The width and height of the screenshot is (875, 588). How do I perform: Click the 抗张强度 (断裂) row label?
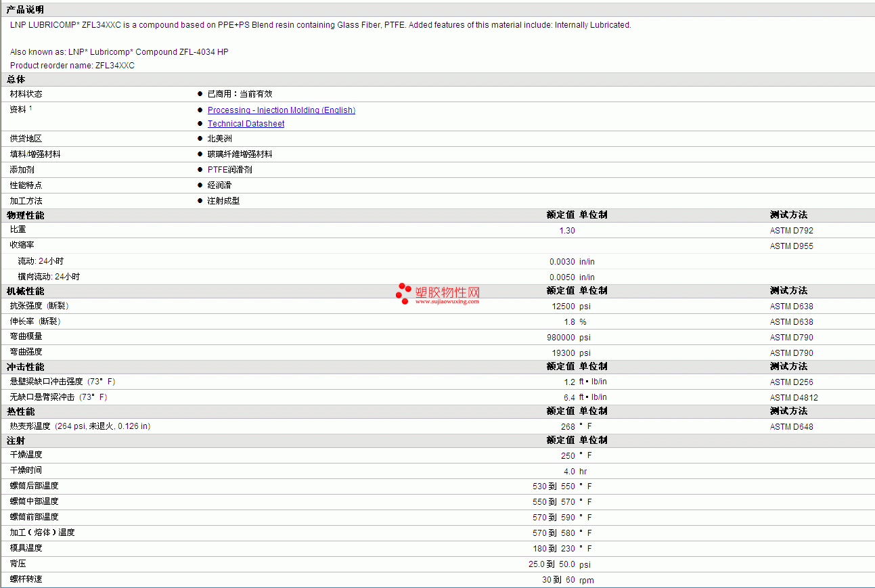(39, 306)
